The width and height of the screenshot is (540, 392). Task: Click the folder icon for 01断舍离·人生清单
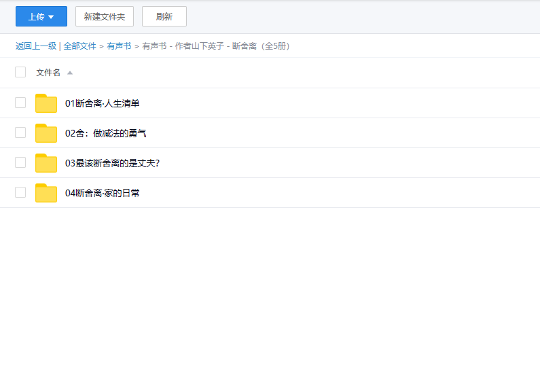[x=46, y=103]
